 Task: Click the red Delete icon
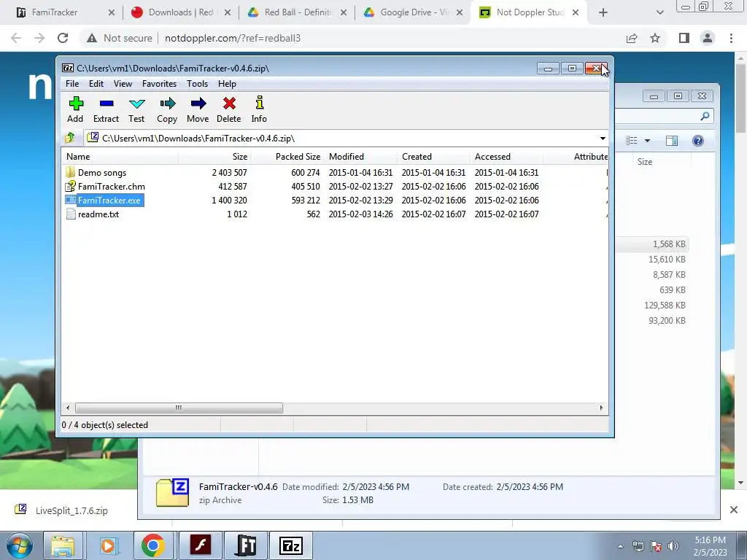(x=228, y=109)
